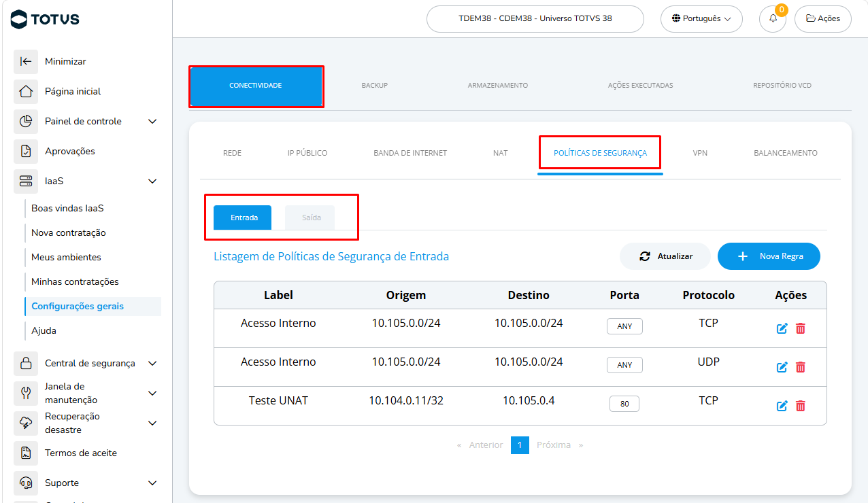Click the Painel de controle pie-chart icon
The height and width of the screenshot is (503, 868).
26,121
